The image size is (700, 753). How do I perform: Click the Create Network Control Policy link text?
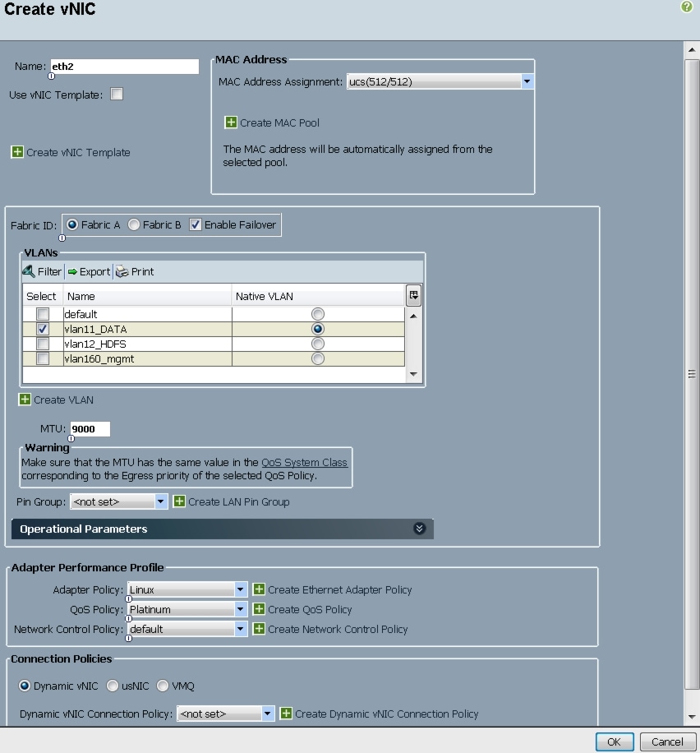[338, 629]
